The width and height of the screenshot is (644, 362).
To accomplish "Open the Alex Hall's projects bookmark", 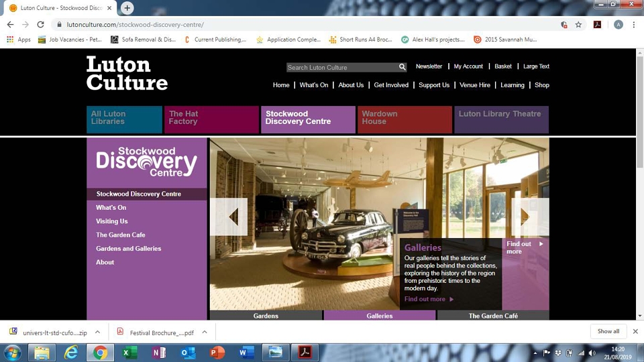I will pyautogui.click(x=433, y=40).
